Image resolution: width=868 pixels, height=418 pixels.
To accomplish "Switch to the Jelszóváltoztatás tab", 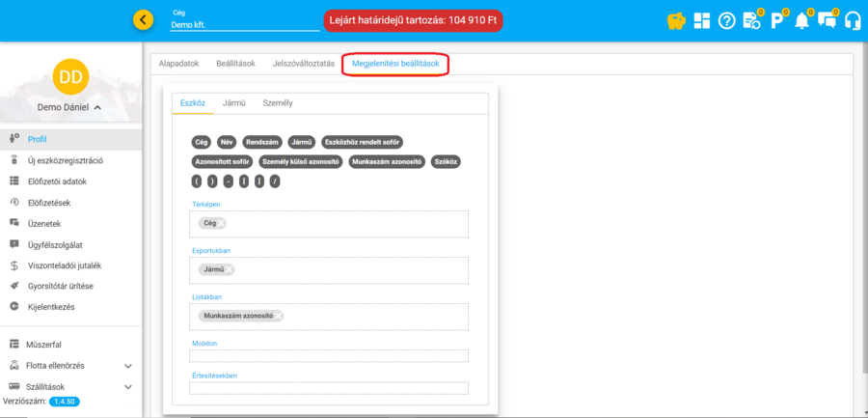I will click(303, 64).
